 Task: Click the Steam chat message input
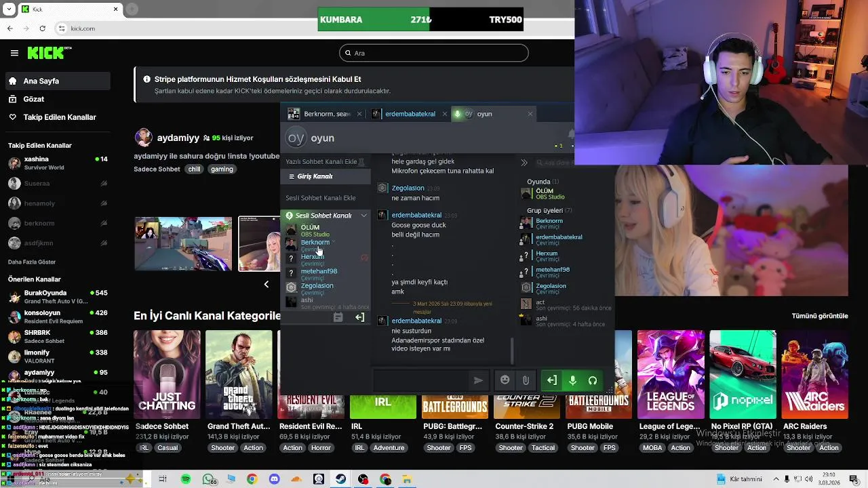coord(420,380)
